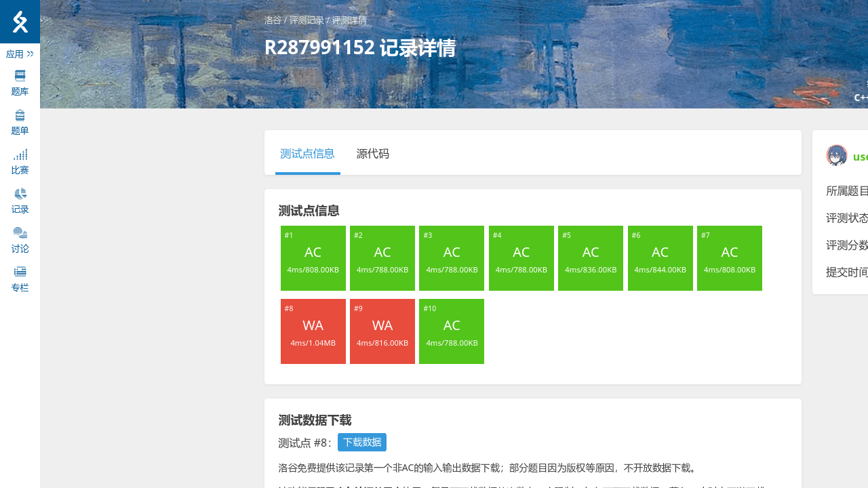
Task: Select test point #7 AC block
Action: (730, 258)
